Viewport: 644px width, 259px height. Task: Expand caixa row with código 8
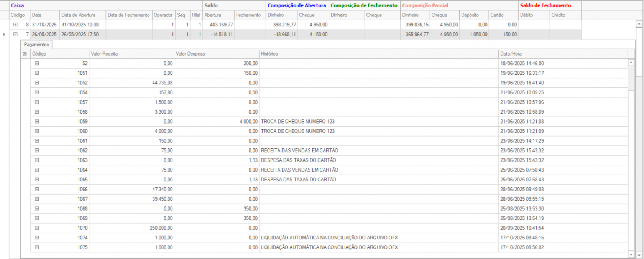pos(15,25)
